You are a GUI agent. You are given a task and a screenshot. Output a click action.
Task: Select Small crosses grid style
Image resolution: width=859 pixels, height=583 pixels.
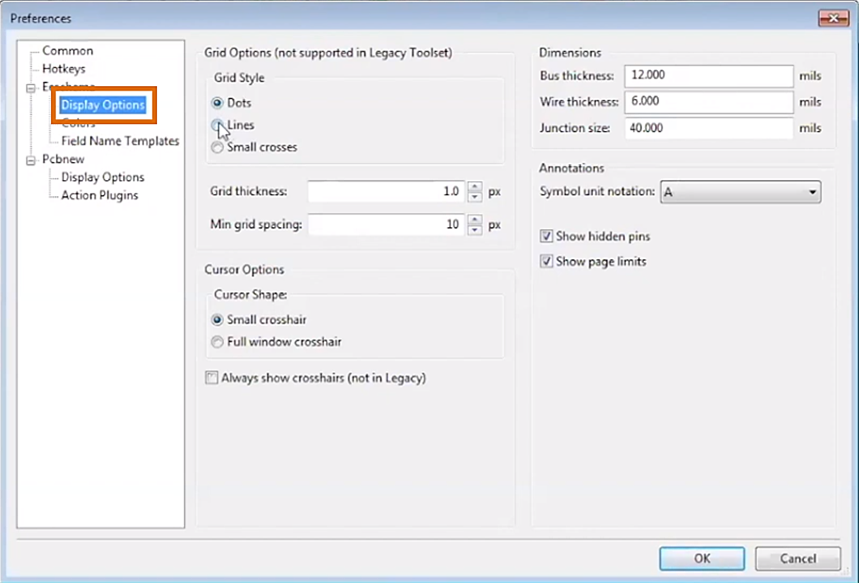coord(217,147)
